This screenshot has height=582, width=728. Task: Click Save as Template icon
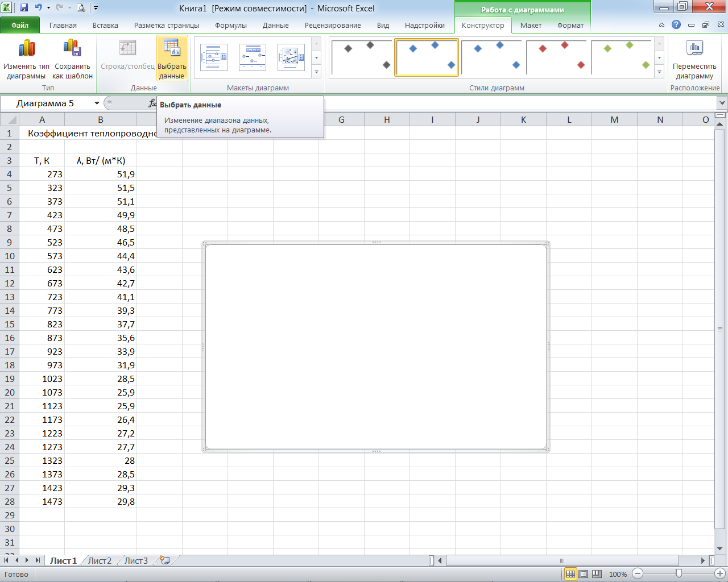(72, 49)
